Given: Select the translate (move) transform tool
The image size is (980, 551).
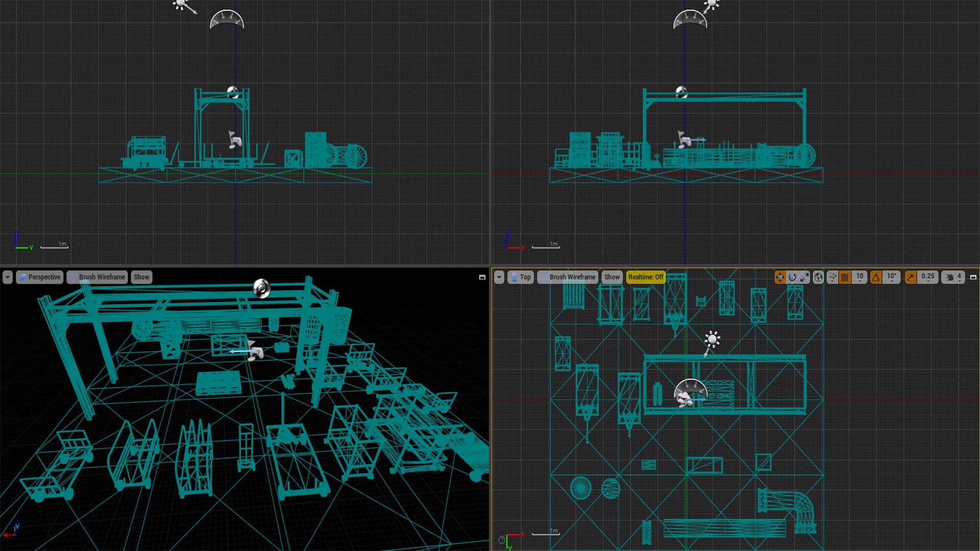Looking at the screenshot, I should pyautogui.click(x=780, y=277).
